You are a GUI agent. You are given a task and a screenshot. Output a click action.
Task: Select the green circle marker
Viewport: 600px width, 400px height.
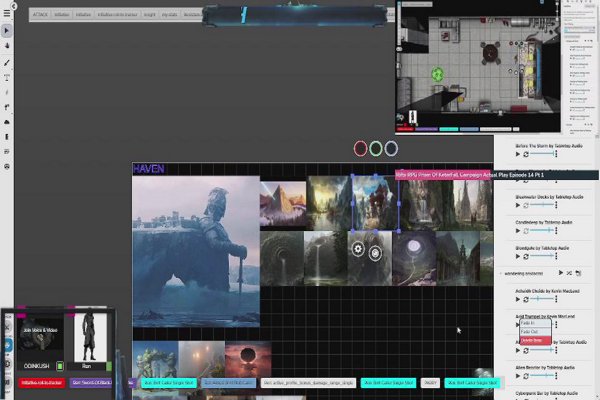tap(376, 149)
